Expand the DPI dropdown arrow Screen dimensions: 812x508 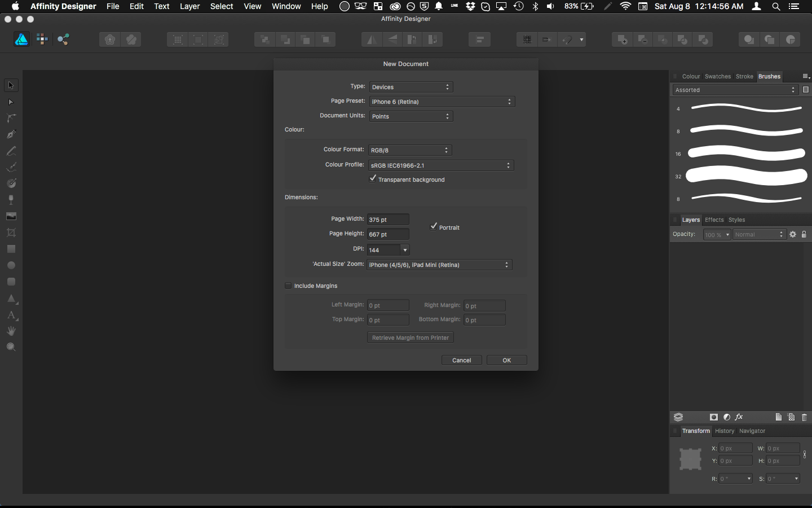(405, 249)
